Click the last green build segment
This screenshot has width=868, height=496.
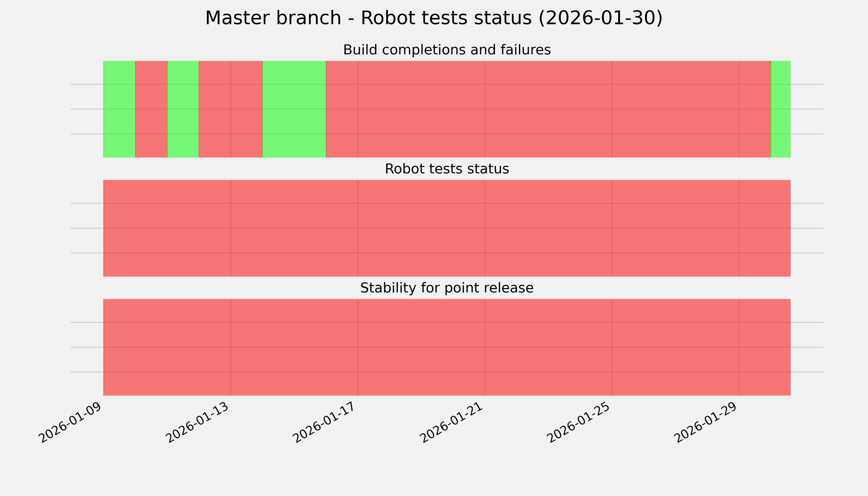pos(780,109)
